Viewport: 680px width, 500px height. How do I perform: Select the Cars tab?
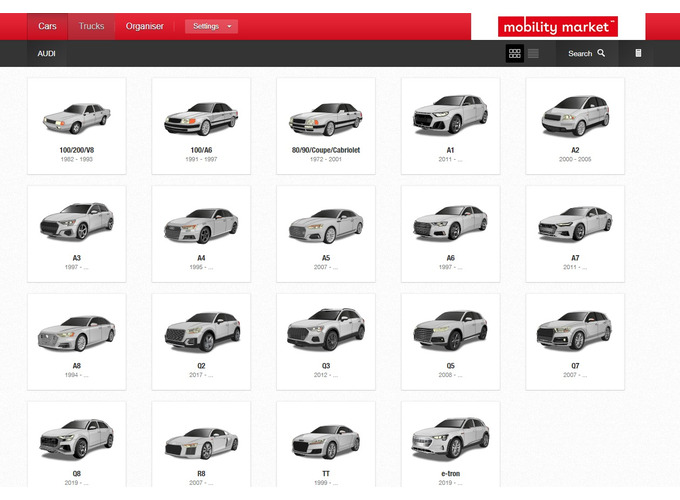tap(48, 26)
